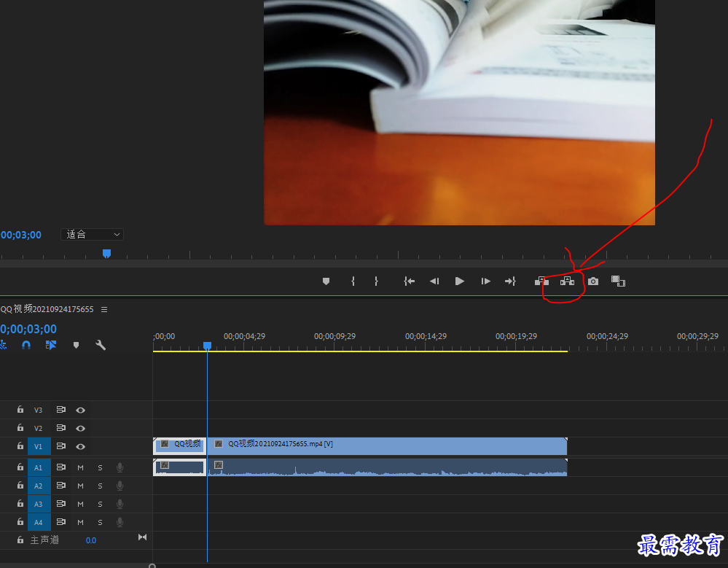The height and width of the screenshot is (568, 728).
Task: Open the zoom level dropdown showing 适合
Action: tap(92, 235)
